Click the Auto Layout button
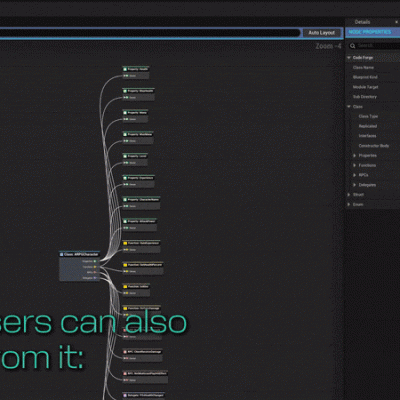Image resolution: width=400 pixels, height=400 pixels. (x=322, y=33)
